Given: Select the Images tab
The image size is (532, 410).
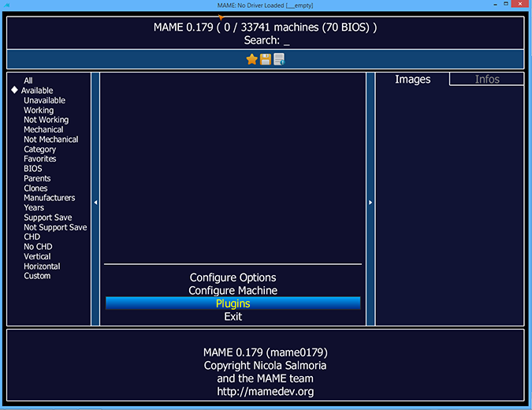Looking at the screenshot, I should point(412,79).
